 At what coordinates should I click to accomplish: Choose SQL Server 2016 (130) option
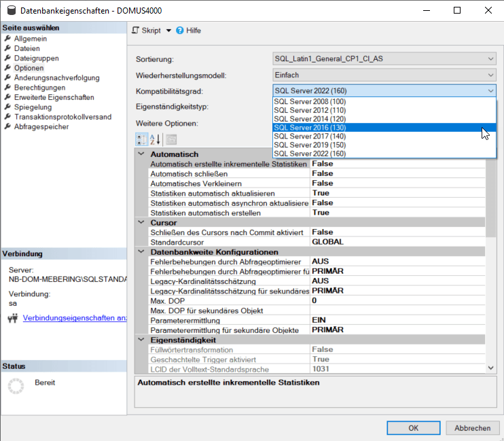(x=384, y=128)
